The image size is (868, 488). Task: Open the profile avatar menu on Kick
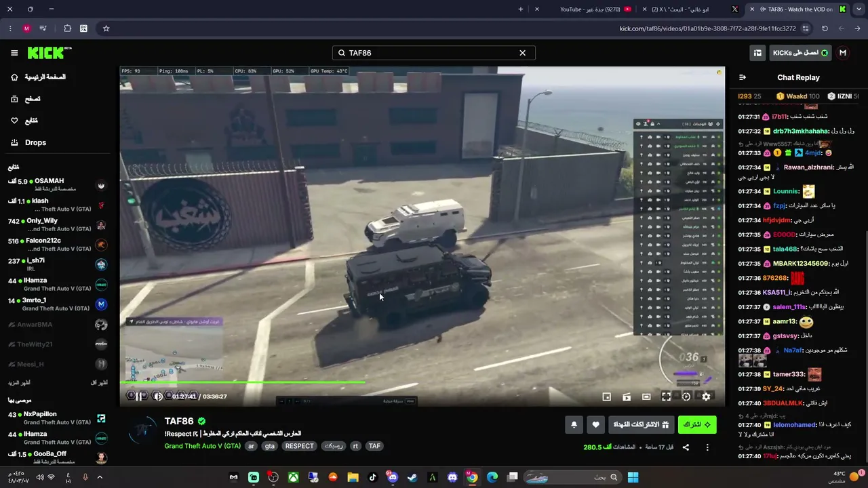coord(843,53)
